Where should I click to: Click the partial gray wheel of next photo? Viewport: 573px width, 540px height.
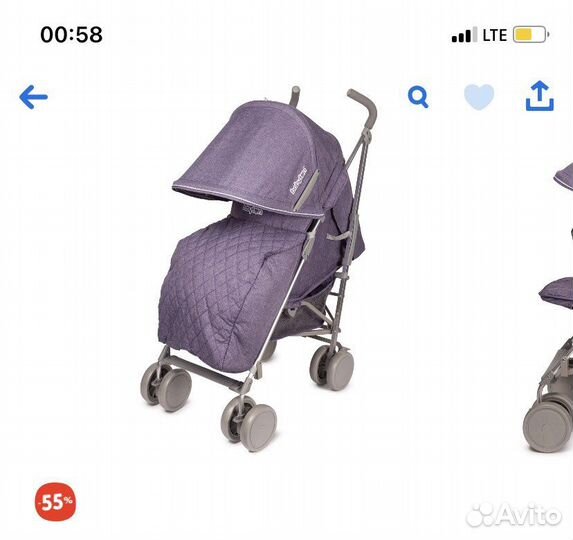[x=548, y=426]
